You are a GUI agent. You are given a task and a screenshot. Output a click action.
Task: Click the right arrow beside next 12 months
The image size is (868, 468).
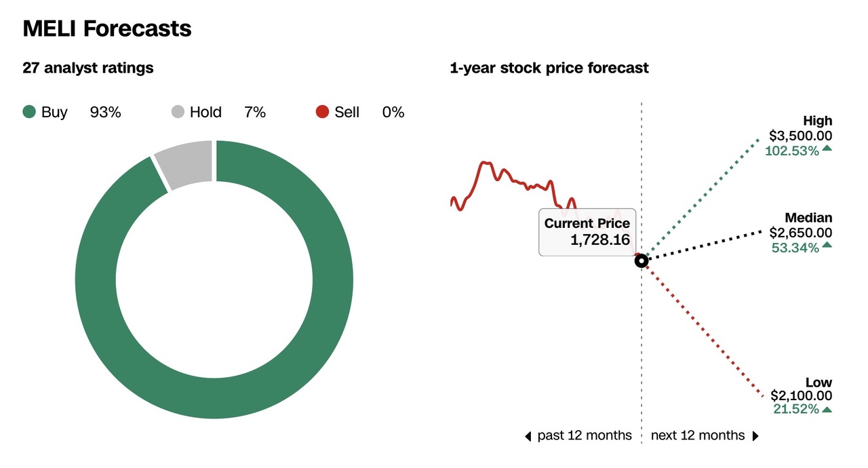[755, 436]
